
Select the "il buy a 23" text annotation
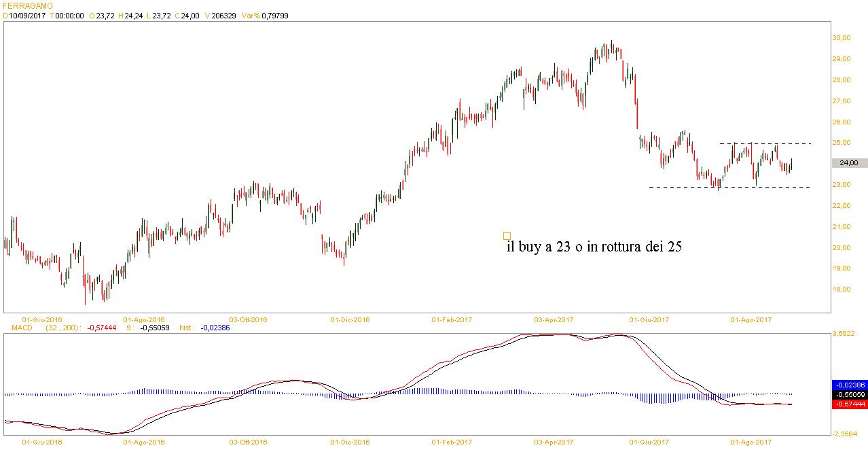pos(594,247)
